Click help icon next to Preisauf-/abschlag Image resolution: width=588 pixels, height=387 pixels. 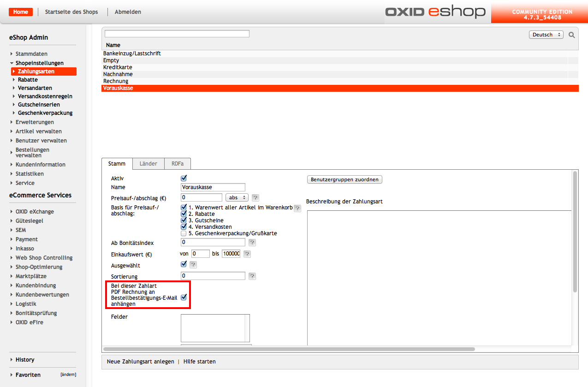click(255, 197)
